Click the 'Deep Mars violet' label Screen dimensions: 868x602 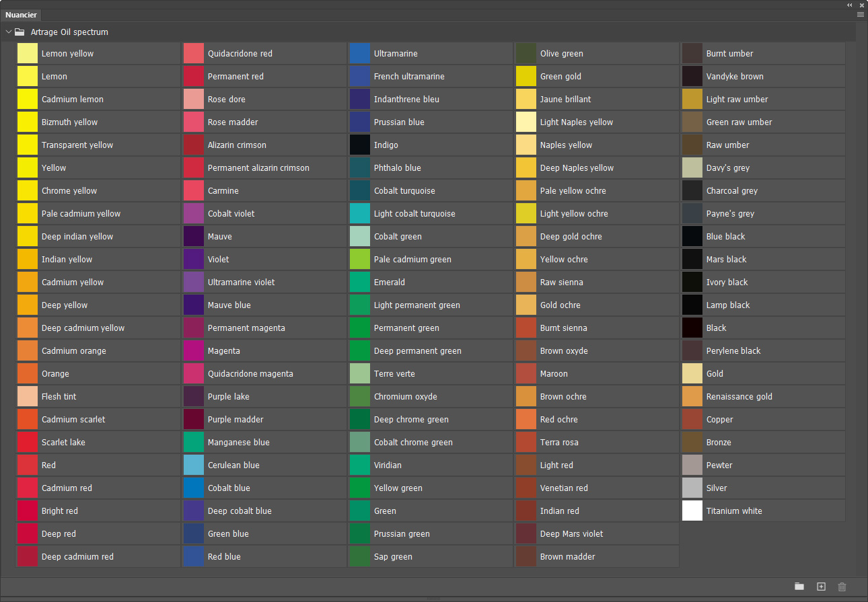572,534
